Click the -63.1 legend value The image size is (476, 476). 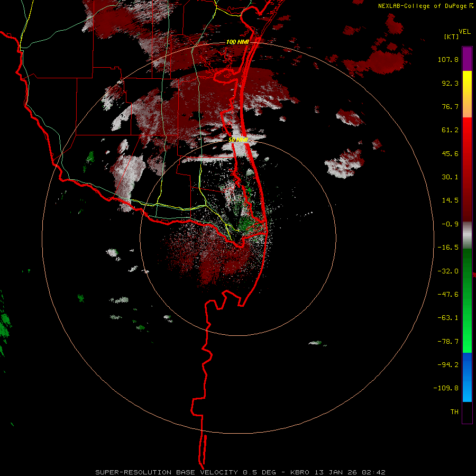click(x=448, y=318)
